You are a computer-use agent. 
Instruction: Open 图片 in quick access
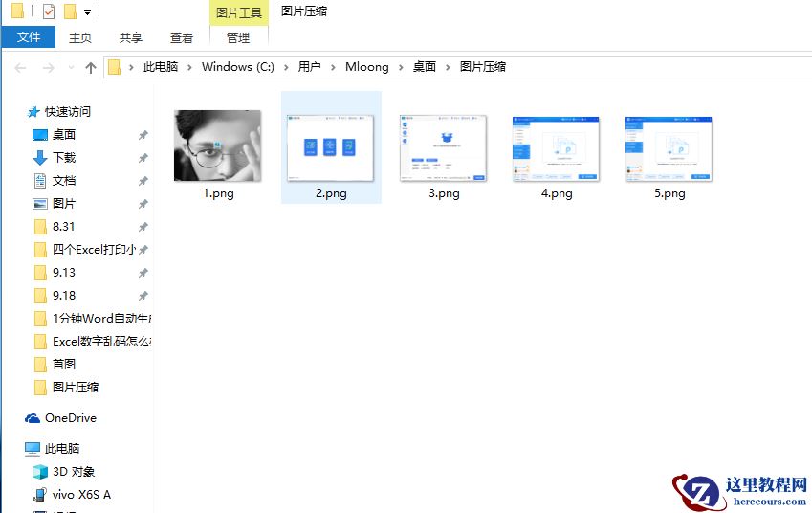point(64,204)
